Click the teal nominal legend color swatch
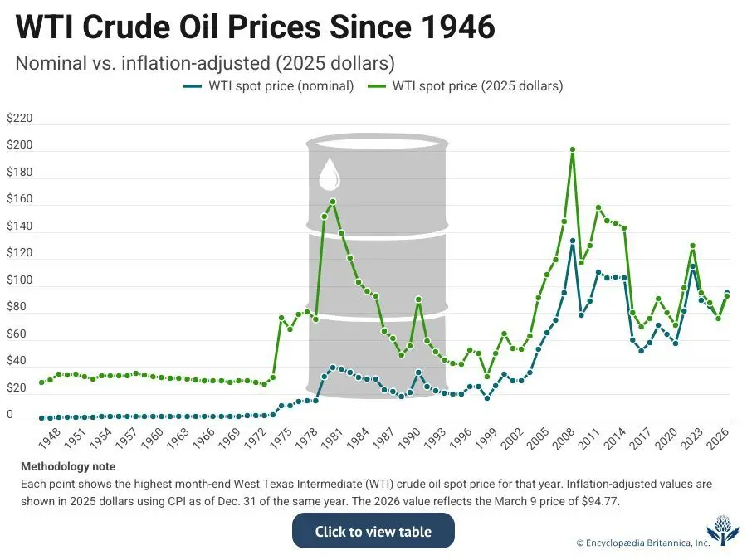747x560 pixels. (x=193, y=86)
